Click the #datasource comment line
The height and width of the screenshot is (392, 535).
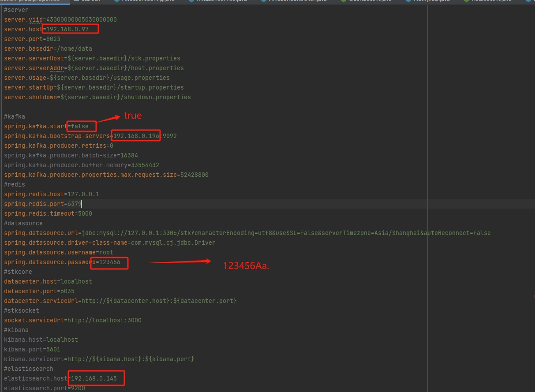tap(23, 223)
